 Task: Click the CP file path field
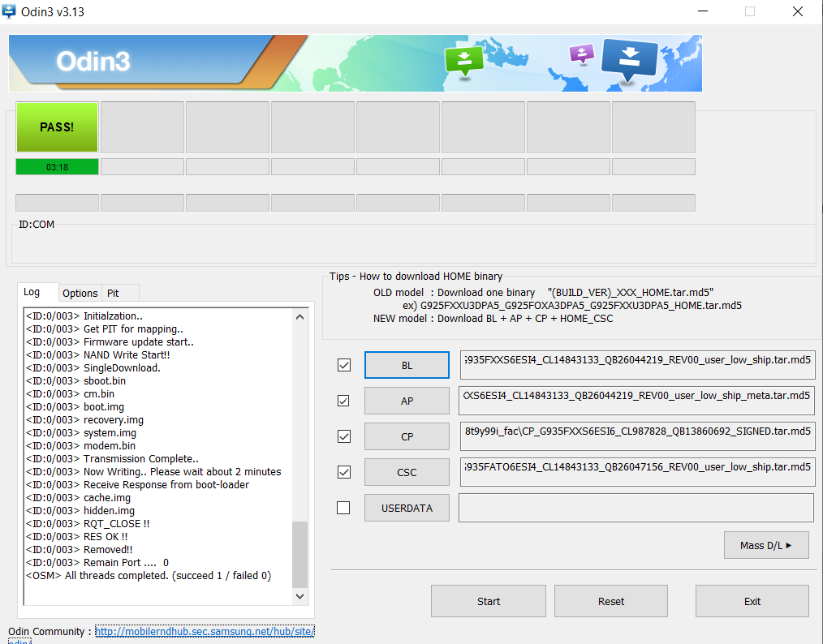[x=637, y=436]
